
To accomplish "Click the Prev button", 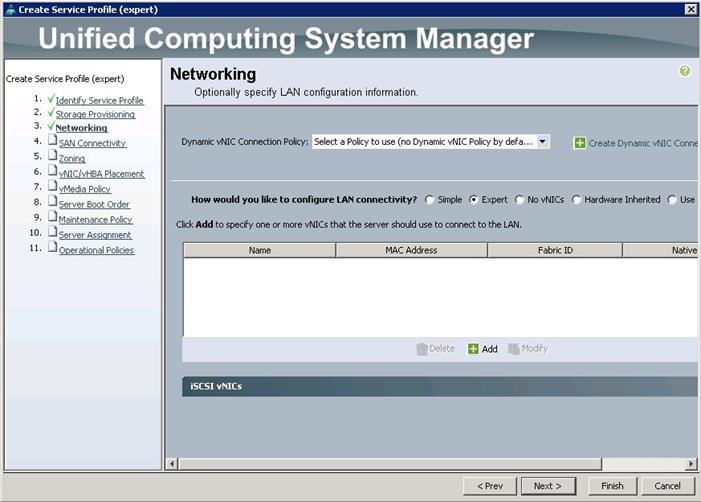I will [490, 486].
